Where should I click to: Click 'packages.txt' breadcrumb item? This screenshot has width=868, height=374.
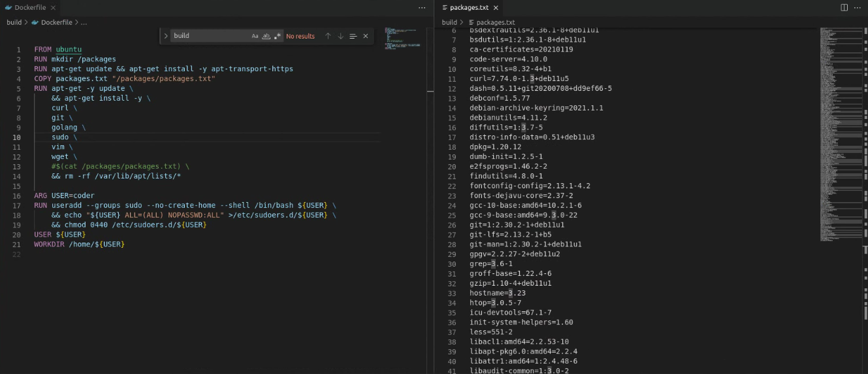point(495,22)
